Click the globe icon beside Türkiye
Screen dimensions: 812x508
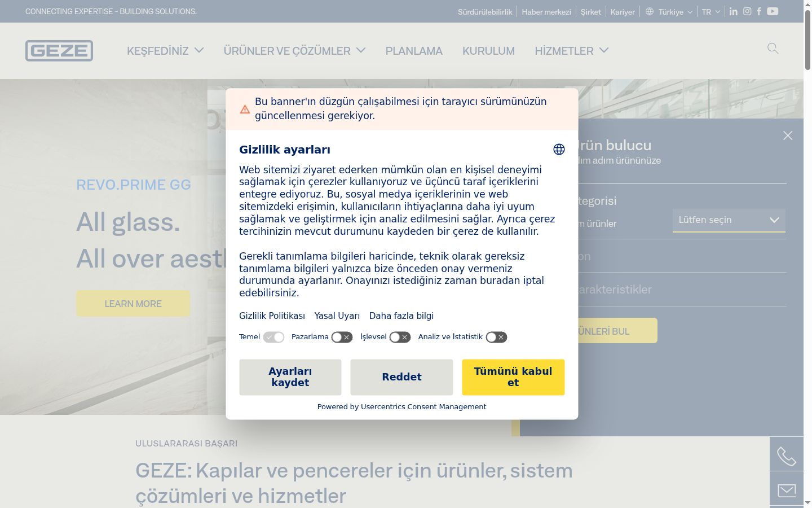point(650,11)
